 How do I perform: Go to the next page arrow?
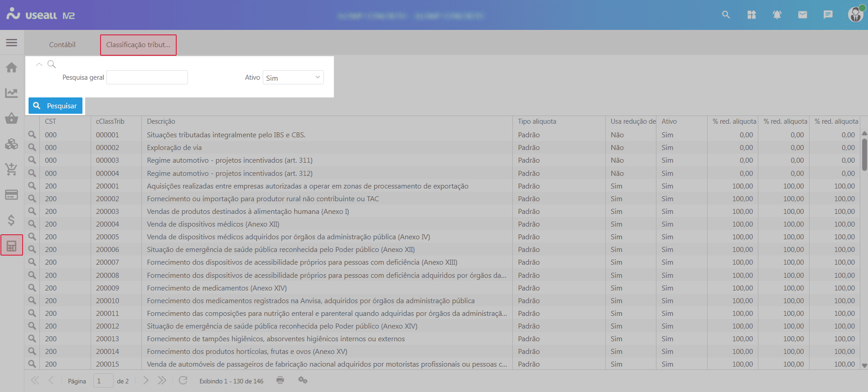tap(145, 380)
